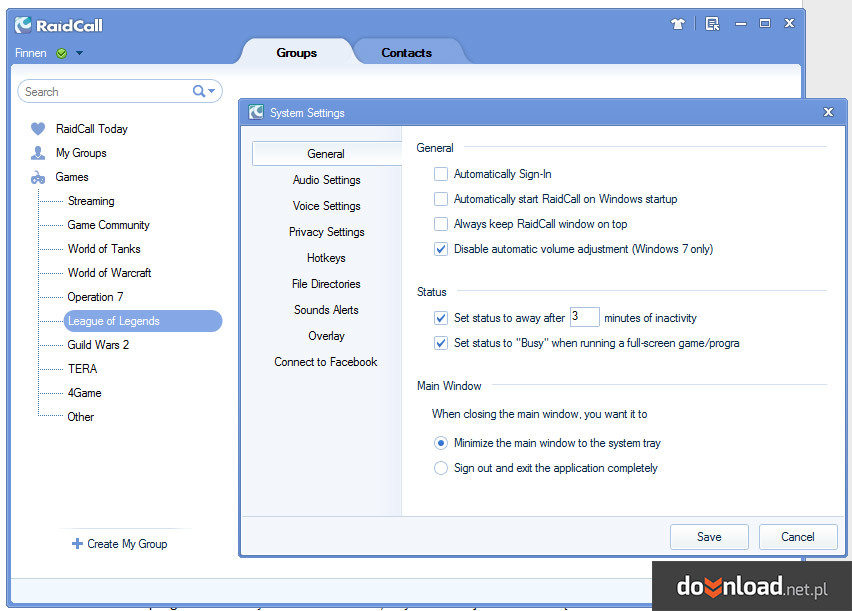Enable start RaidCall on Windows startup
The image size is (852, 611).
441,199
